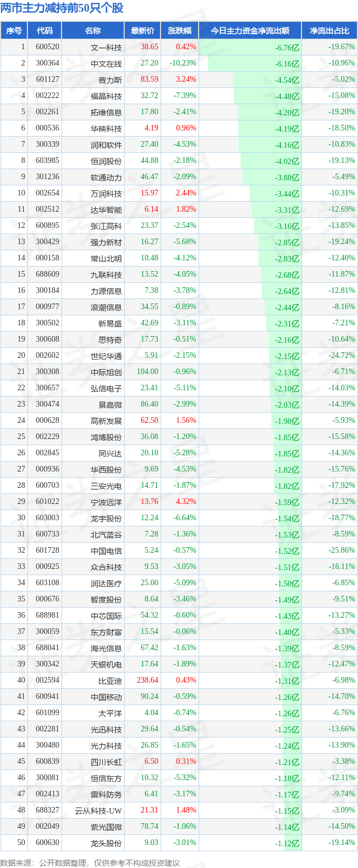Screen dimensions: 358x868
Task: Select the 东方财富 stock name
Action: [106, 632]
